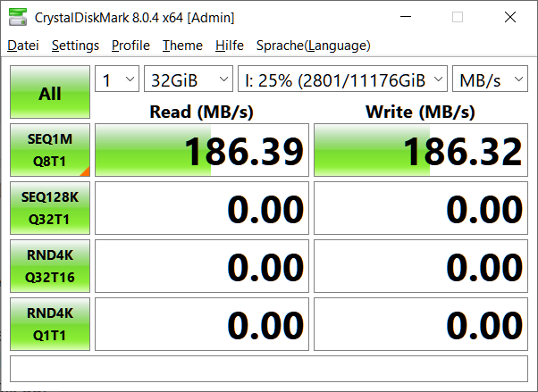Viewport: 538px width, 392px height.
Task: Open the test count dropdown showing 1
Action: click(117, 79)
